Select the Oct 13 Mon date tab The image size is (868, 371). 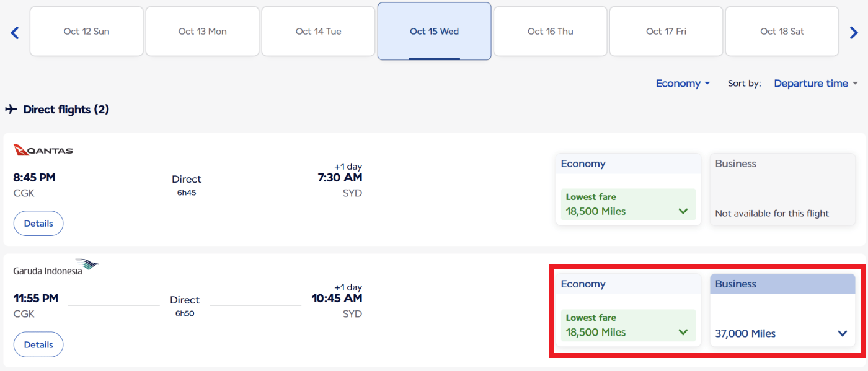point(202,32)
